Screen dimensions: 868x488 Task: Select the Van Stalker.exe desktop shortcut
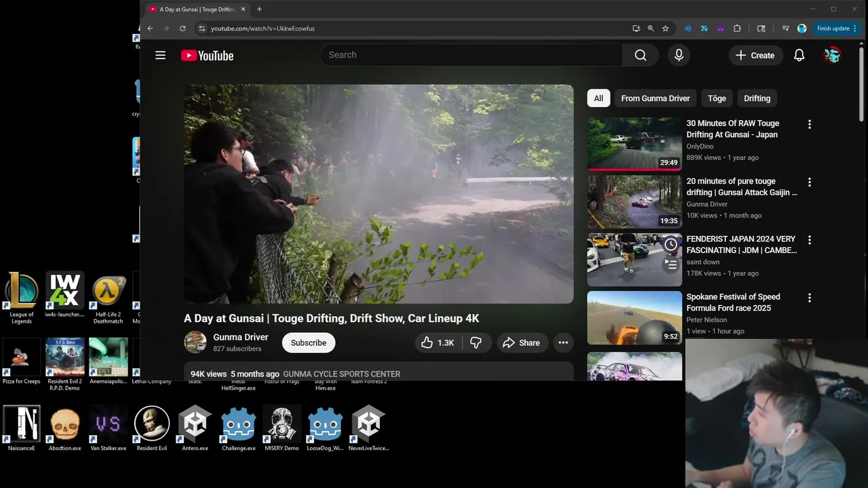click(x=108, y=428)
